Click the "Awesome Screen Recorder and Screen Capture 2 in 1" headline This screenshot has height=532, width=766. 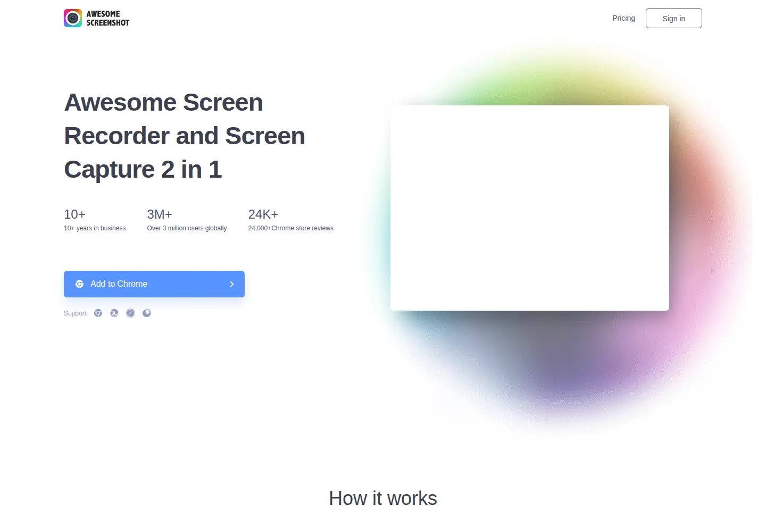tap(185, 136)
